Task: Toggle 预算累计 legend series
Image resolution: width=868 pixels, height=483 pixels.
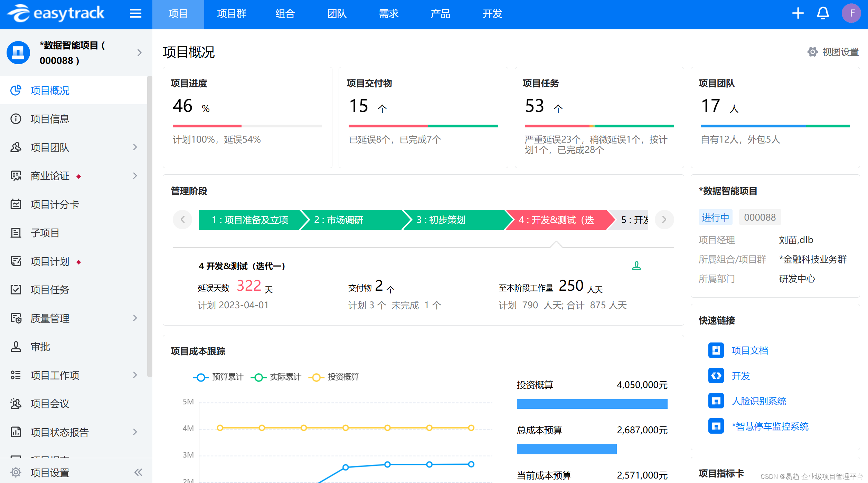Action: [x=218, y=377]
